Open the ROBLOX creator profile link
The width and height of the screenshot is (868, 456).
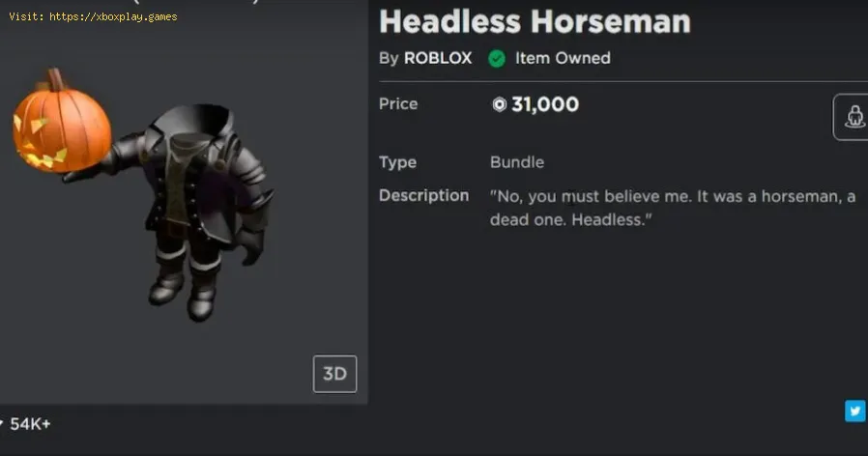pyautogui.click(x=438, y=58)
